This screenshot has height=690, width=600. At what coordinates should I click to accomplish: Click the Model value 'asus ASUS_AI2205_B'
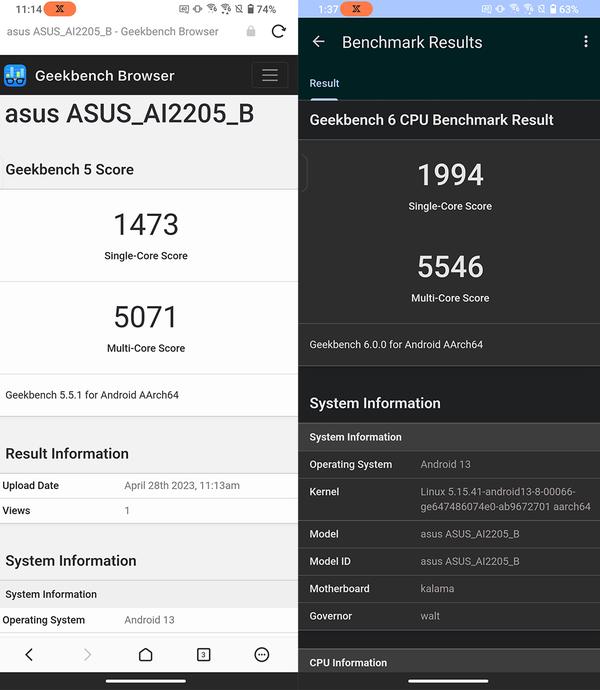[x=470, y=534]
